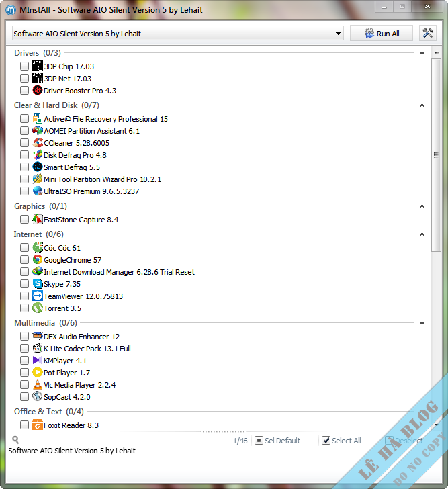Click the FastStone Capture icon
Image resolution: width=448 pixels, height=489 pixels.
pyautogui.click(x=38, y=219)
